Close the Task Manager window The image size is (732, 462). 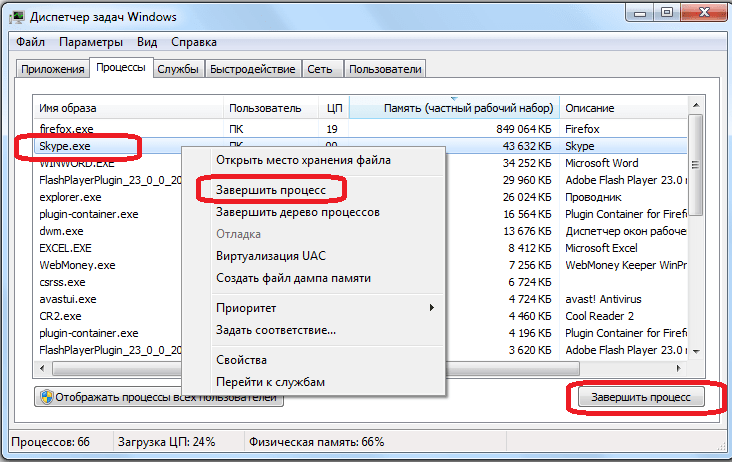704,13
